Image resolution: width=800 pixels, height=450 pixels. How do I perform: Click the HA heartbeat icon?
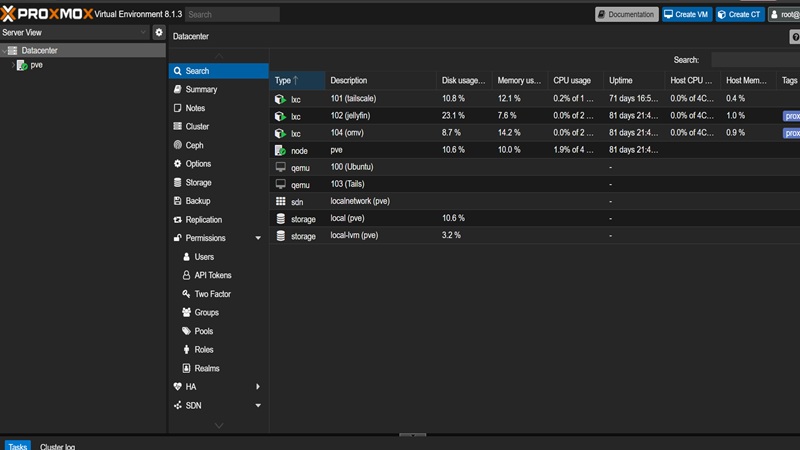(178, 387)
